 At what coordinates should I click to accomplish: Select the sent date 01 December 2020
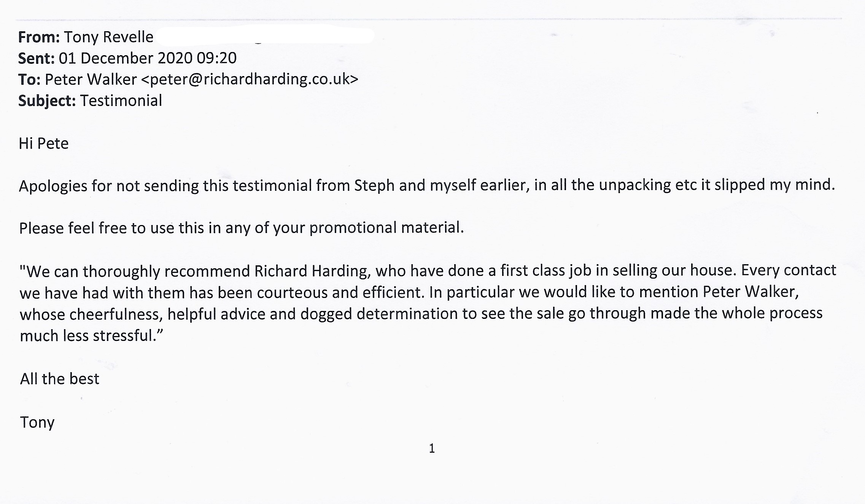[x=126, y=59]
